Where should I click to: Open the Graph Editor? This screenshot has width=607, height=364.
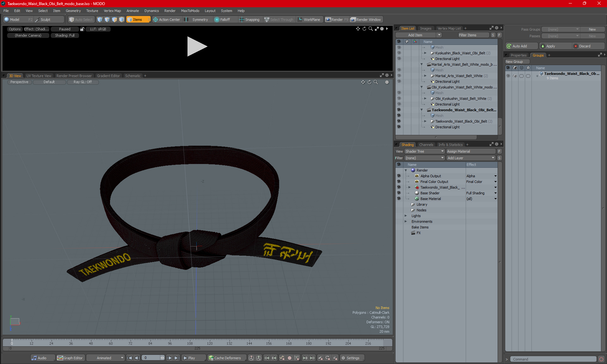click(x=70, y=358)
